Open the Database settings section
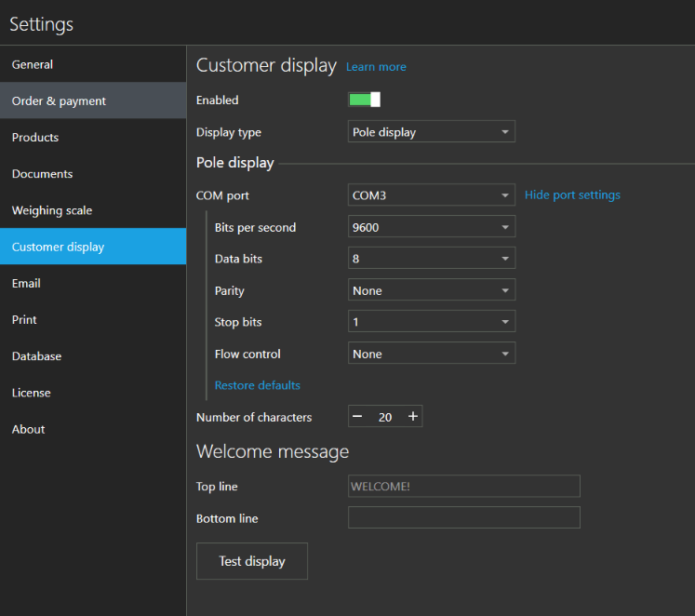Viewport: 695px width, 616px height. pyautogui.click(x=93, y=355)
